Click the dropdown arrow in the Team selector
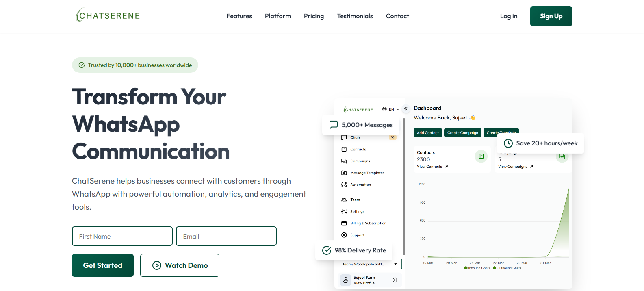The image size is (644, 291). click(x=395, y=264)
